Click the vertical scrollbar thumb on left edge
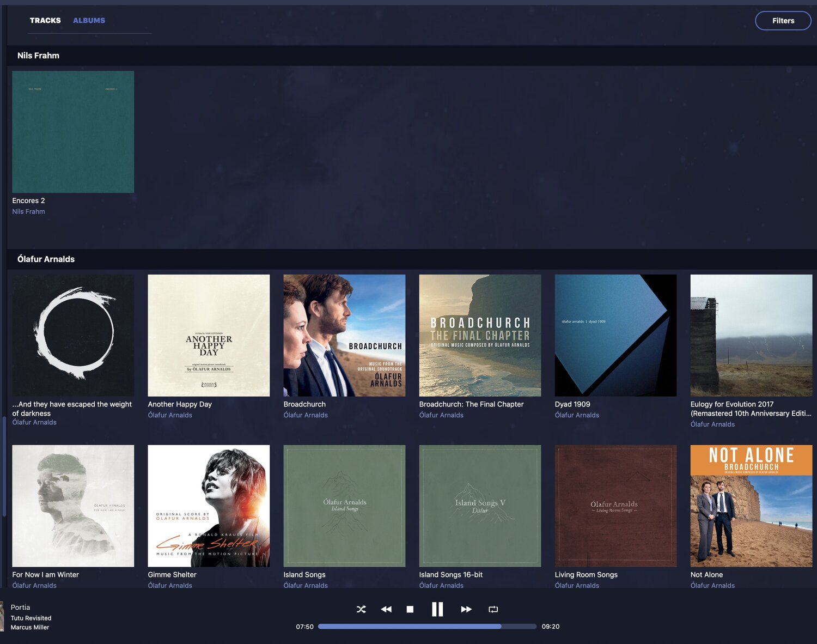 [4, 466]
